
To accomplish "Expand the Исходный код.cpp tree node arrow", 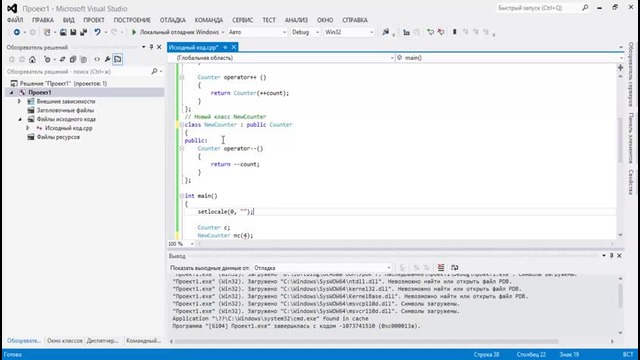I will pos(28,128).
